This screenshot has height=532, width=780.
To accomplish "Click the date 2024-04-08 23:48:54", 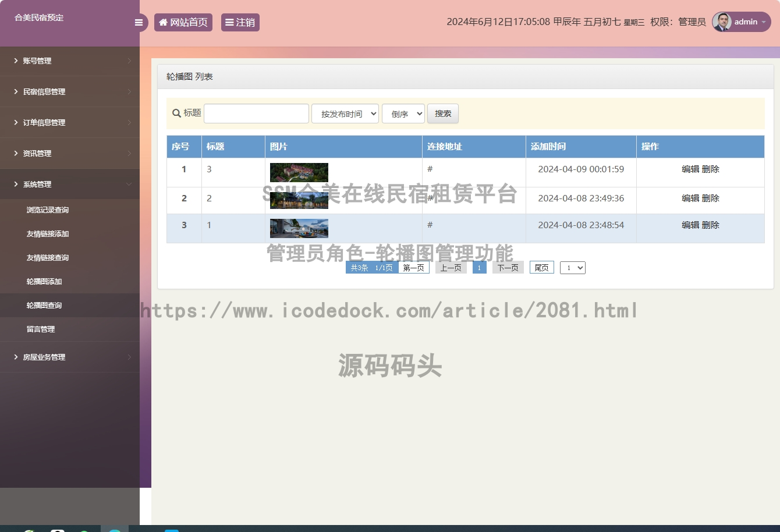I will click(581, 225).
